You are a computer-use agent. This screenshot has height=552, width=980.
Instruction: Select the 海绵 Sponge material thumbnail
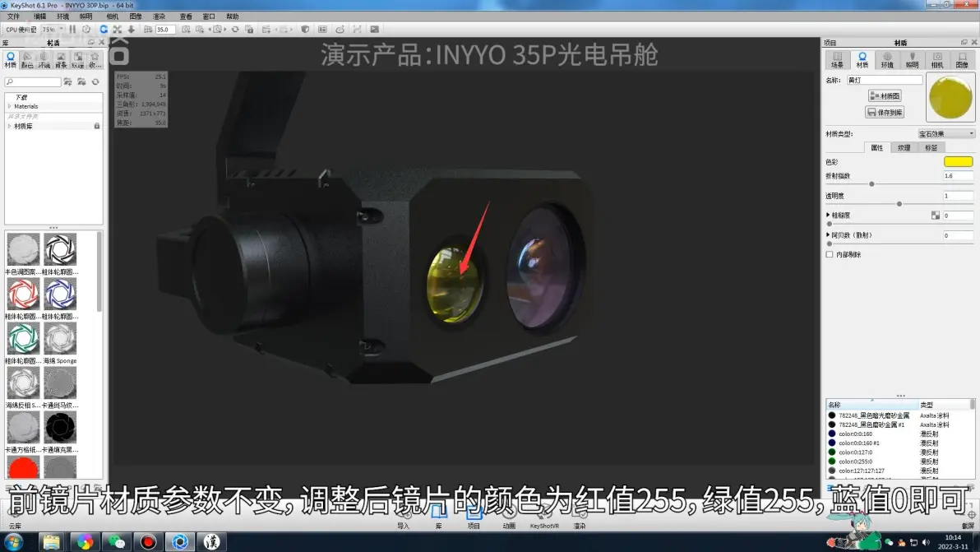(60, 339)
